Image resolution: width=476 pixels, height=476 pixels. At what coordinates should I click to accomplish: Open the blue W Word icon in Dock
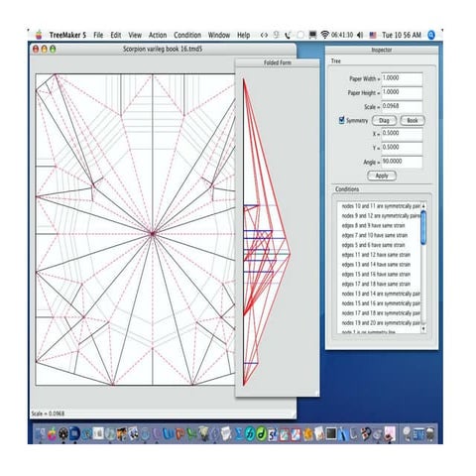(x=169, y=433)
